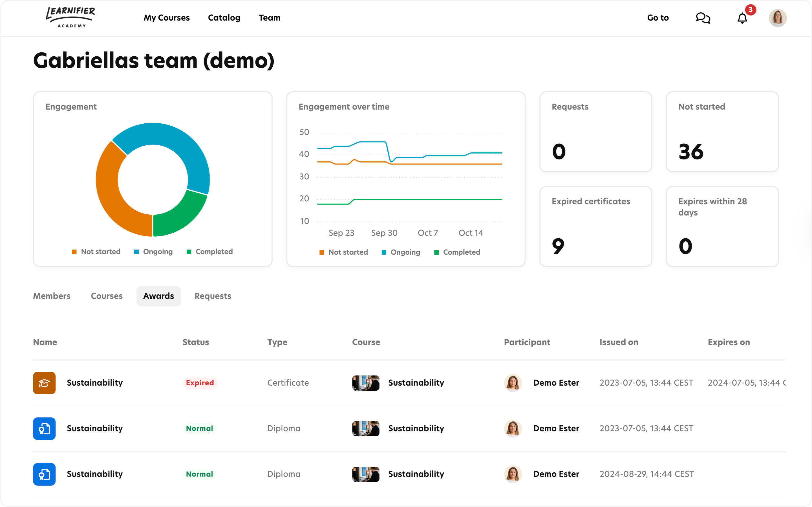Click the Sustainability course thumbnail in first row
The height and width of the screenshot is (507, 812).
[x=365, y=383]
